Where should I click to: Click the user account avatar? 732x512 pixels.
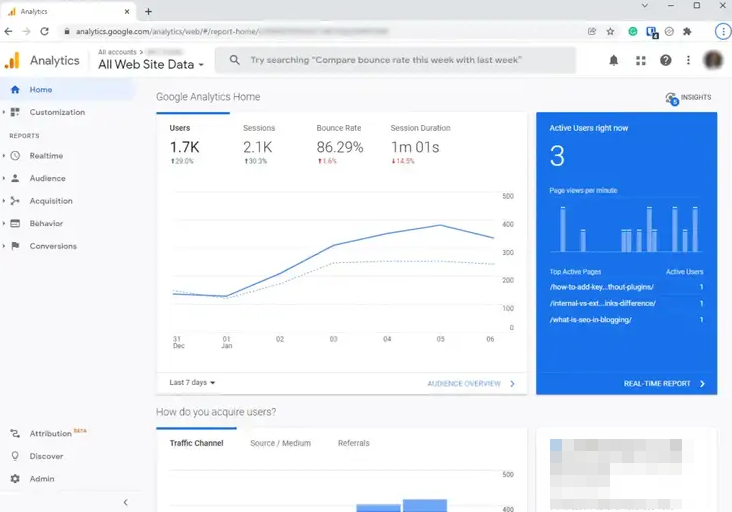pyautogui.click(x=712, y=60)
